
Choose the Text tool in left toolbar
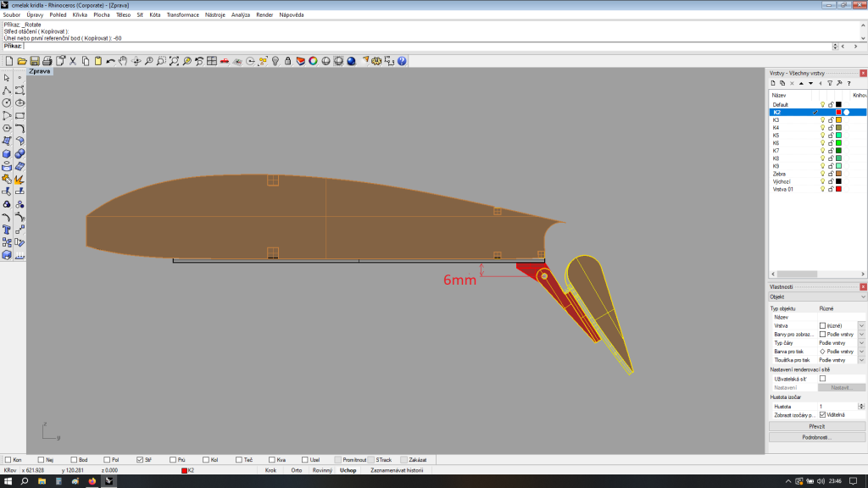(7, 230)
